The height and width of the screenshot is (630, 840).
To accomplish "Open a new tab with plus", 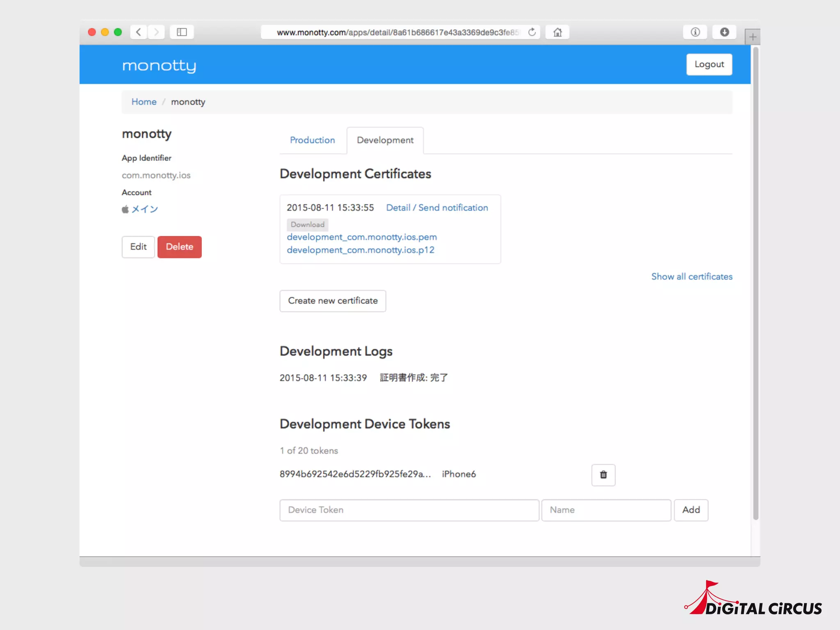I will tap(753, 37).
